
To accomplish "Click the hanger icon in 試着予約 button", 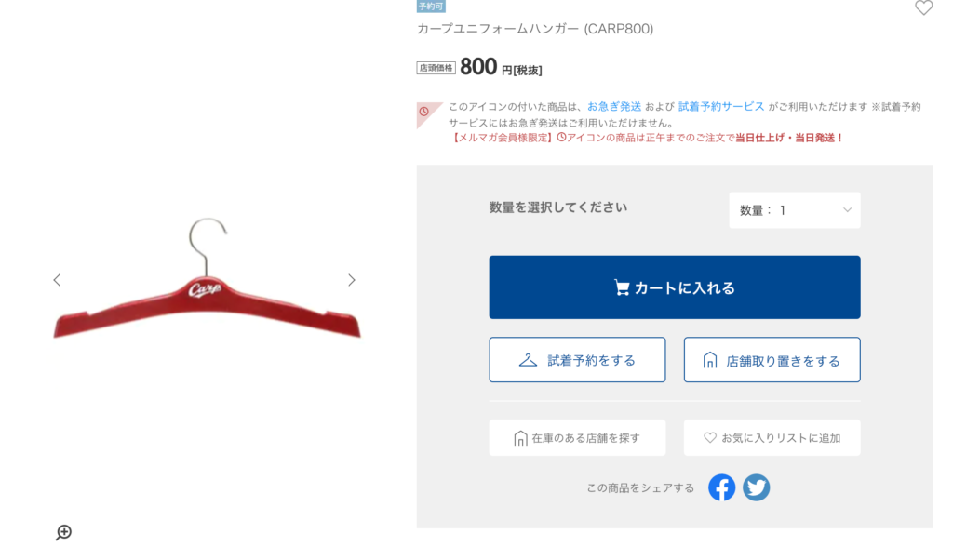I will point(528,360).
